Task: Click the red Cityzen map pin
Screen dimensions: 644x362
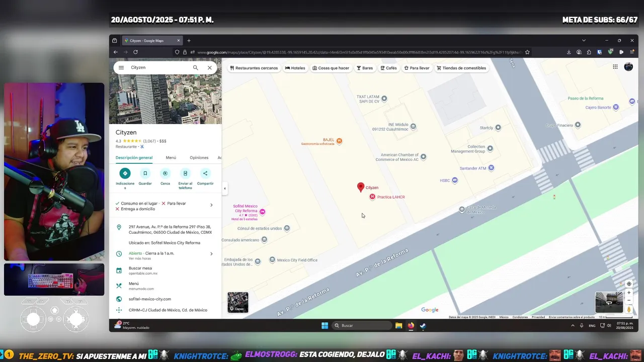Action: [360, 187]
